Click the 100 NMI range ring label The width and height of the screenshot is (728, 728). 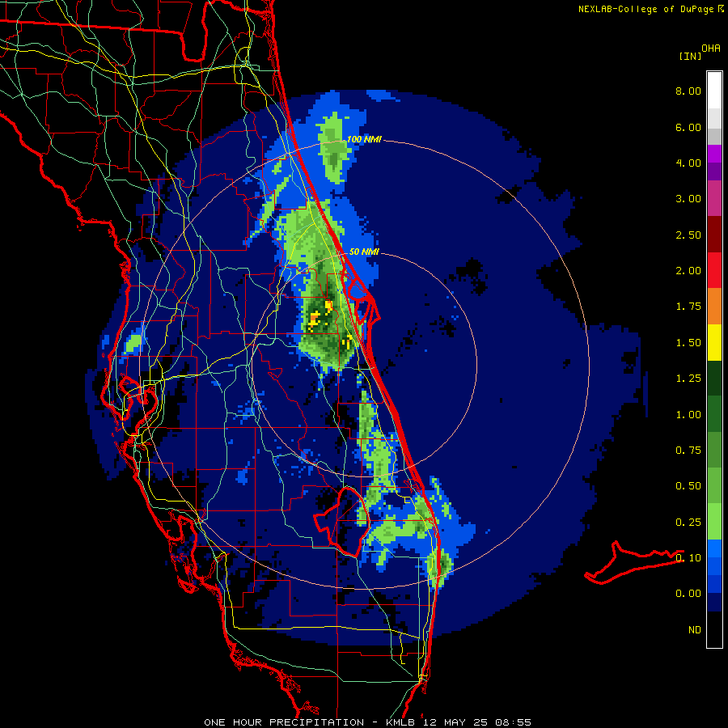pyautogui.click(x=364, y=139)
